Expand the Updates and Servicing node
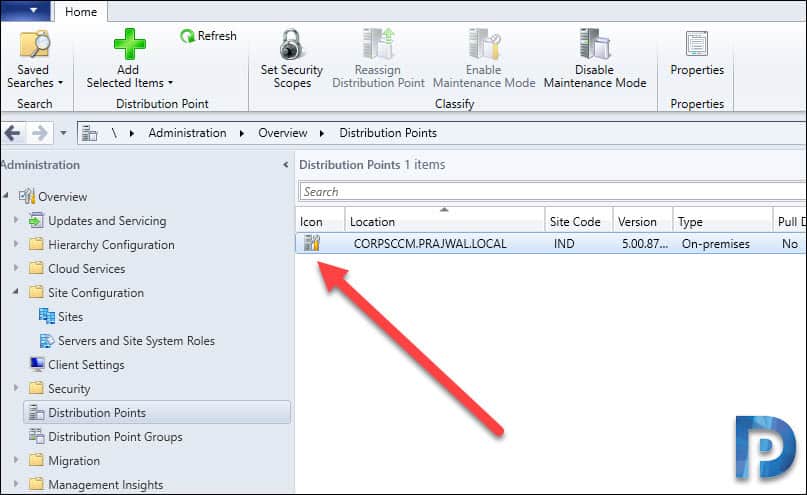807x495 pixels. pos(16,220)
